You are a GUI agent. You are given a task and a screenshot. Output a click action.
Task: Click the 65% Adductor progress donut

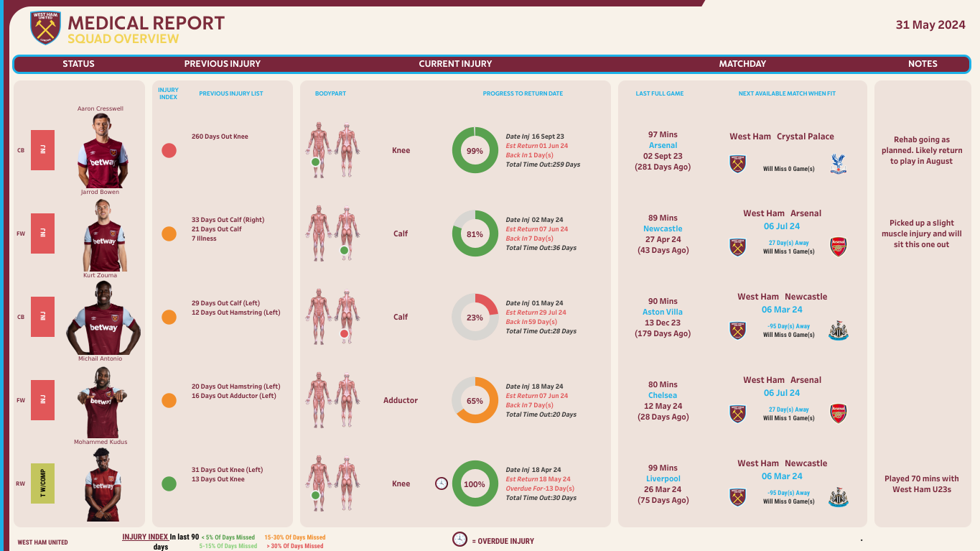pyautogui.click(x=475, y=400)
